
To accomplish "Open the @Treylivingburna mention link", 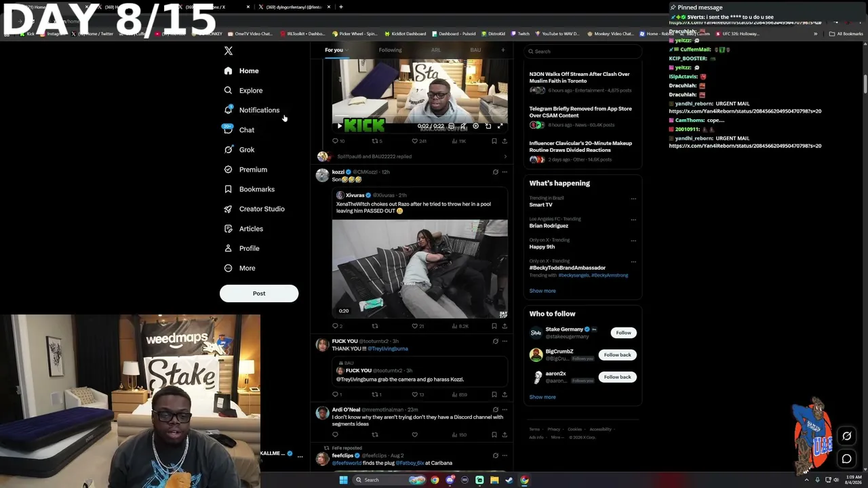I will point(388,349).
